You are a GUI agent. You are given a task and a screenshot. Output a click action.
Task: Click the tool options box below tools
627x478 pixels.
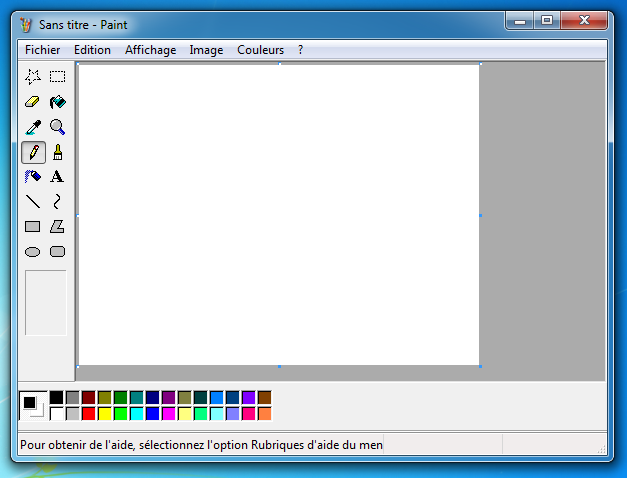tap(46, 302)
